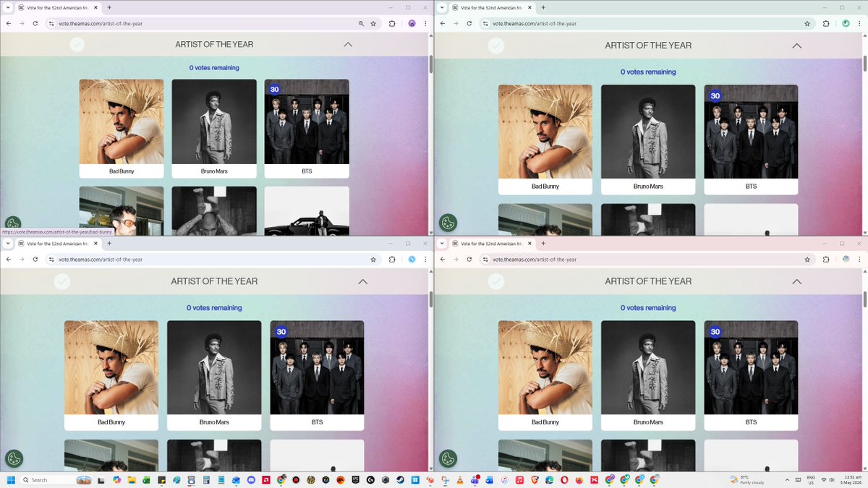Open Opera browser from the taskbar

click(564, 479)
